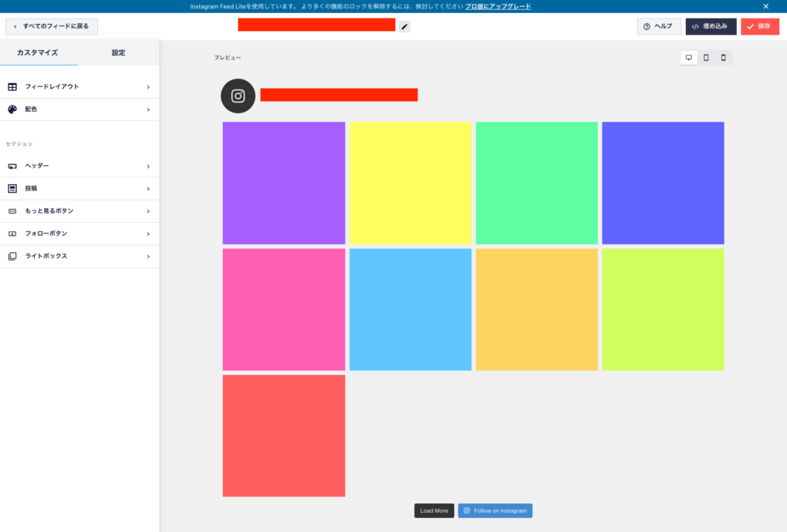Open the プロ版にアップグレード upgrade link
787x532 pixels.
point(498,6)
